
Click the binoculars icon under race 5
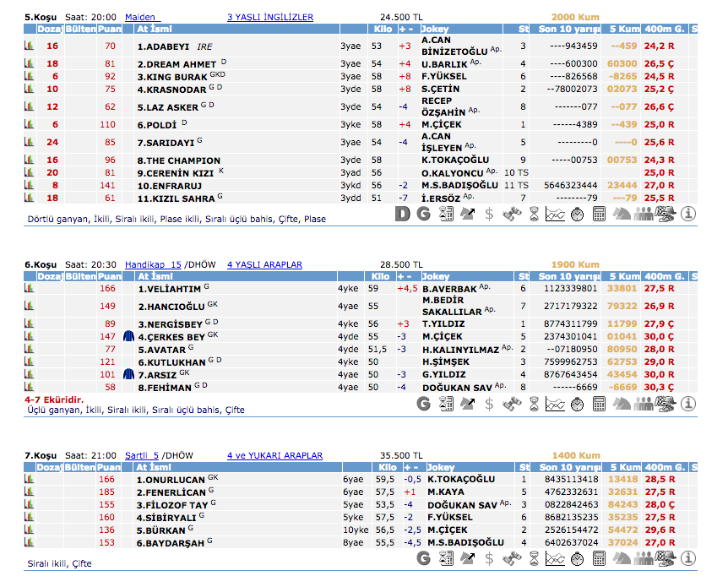pyautogui.click(x=512, y=215)
